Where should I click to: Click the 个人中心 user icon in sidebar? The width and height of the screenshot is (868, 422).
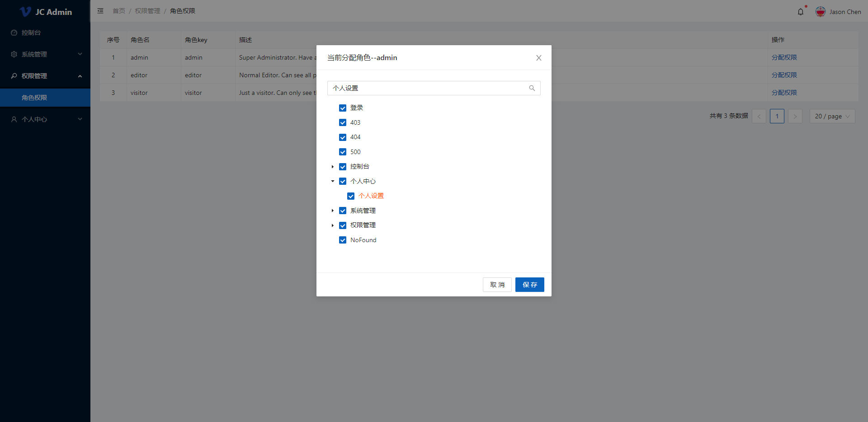14,119
